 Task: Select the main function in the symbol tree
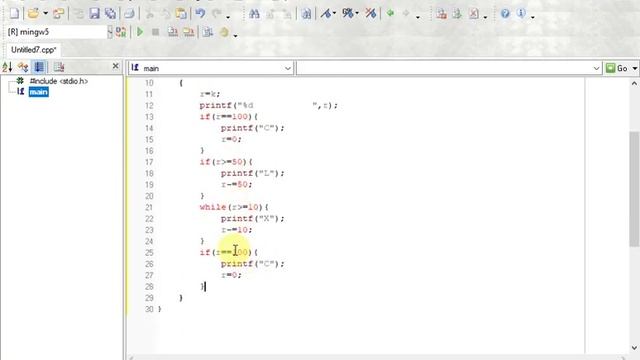(x=38, y=92)
